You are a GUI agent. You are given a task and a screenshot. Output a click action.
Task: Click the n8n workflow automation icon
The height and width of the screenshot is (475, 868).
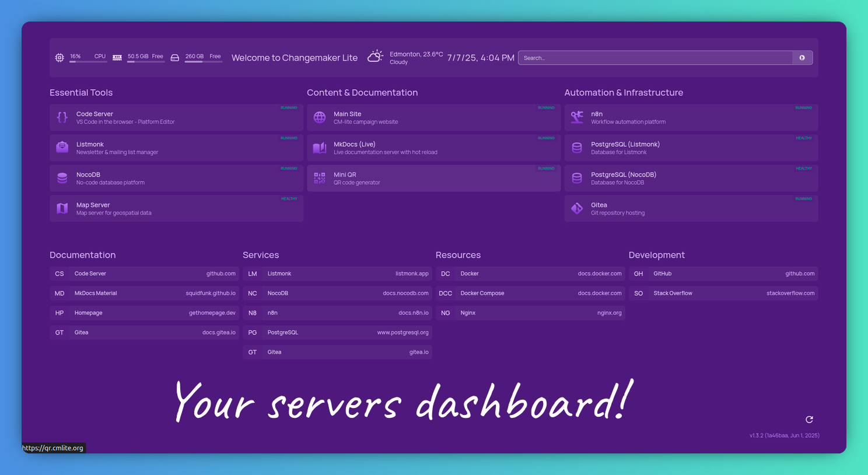point(577,118)
